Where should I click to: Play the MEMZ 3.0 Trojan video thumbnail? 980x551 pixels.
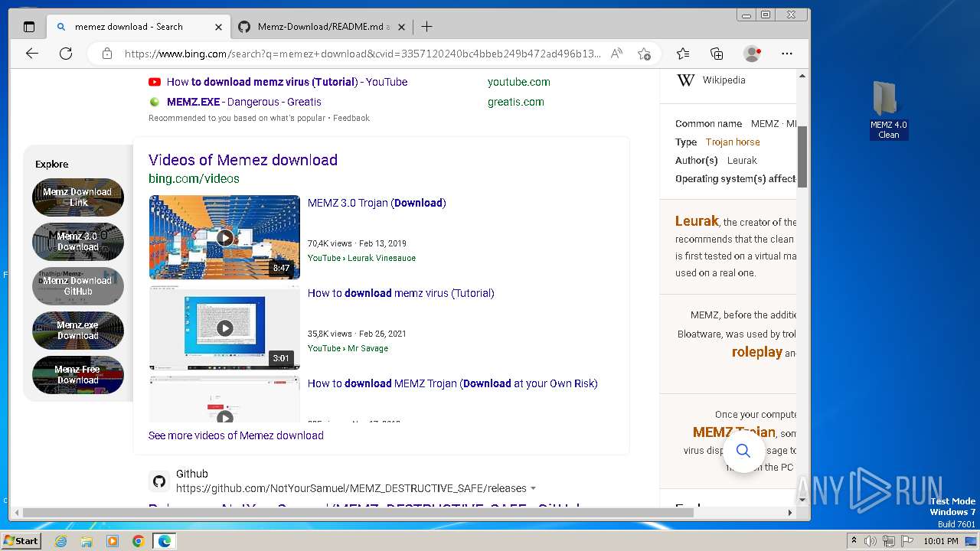pos(224,237)
